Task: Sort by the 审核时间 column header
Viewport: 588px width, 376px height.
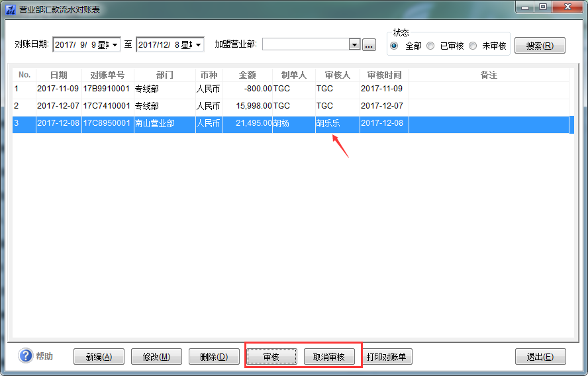Action: click(x=384, y=75)
